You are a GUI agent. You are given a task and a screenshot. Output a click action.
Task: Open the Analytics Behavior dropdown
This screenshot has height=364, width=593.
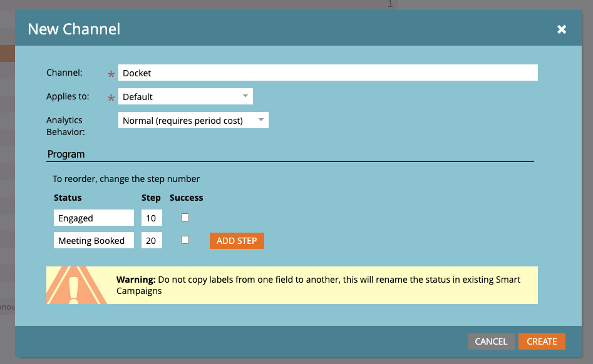point(193,120)
